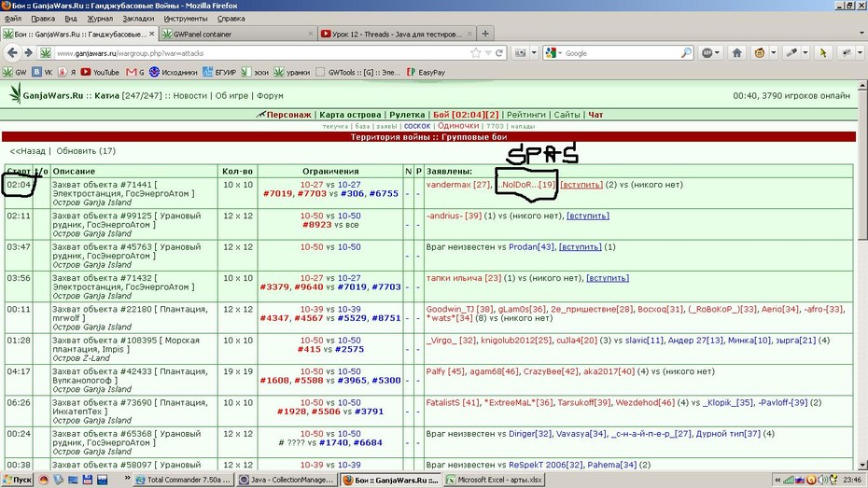Viewport: 868px width, 488px height.
Task: Click вступить in the -andrius- row
Action: [x=588, y=216]
